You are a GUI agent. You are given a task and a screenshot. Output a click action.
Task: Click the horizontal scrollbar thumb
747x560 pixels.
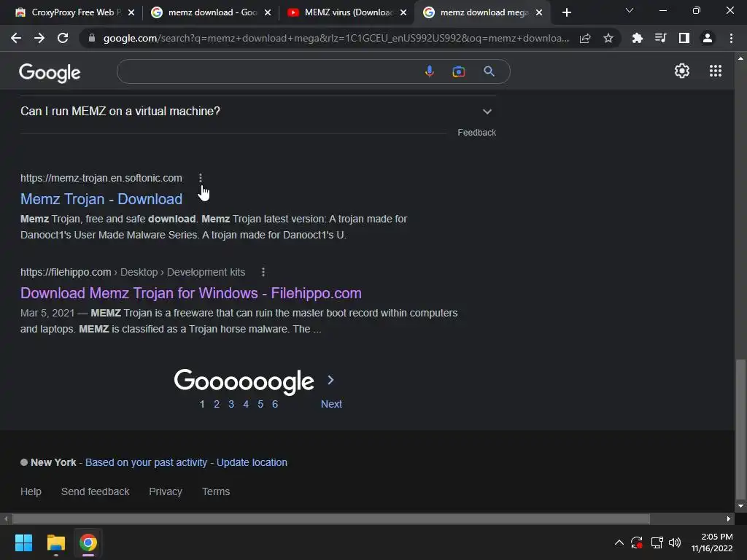pyautogui.click(x=331, y=518)
